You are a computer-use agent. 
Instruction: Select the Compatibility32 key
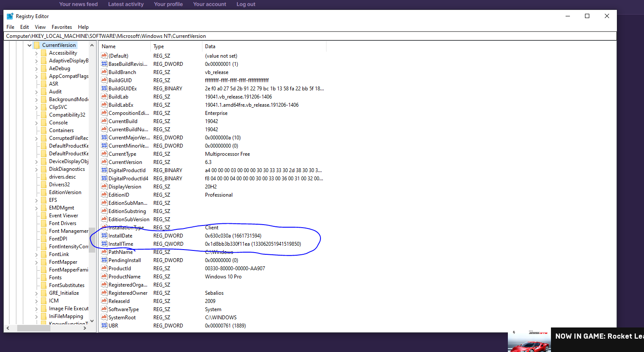(x=67, y=115)
